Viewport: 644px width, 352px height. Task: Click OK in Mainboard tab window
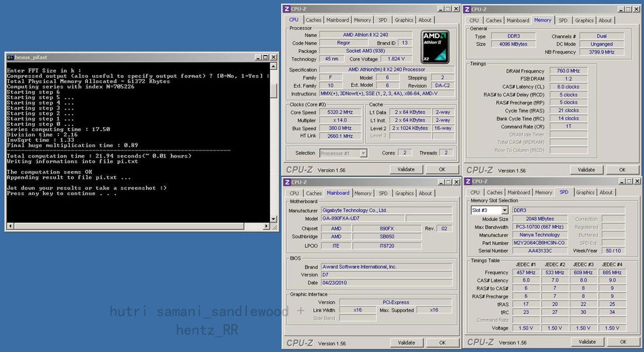(443, 343)
